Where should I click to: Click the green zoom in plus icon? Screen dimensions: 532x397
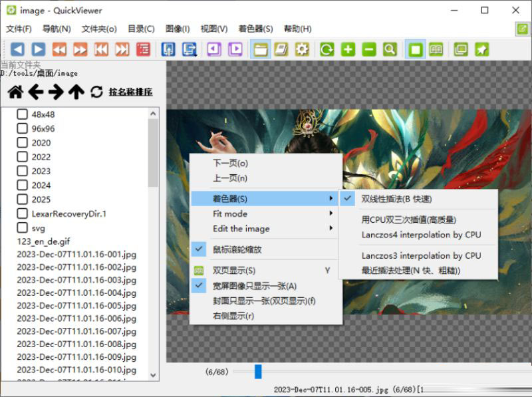point(348,49)
